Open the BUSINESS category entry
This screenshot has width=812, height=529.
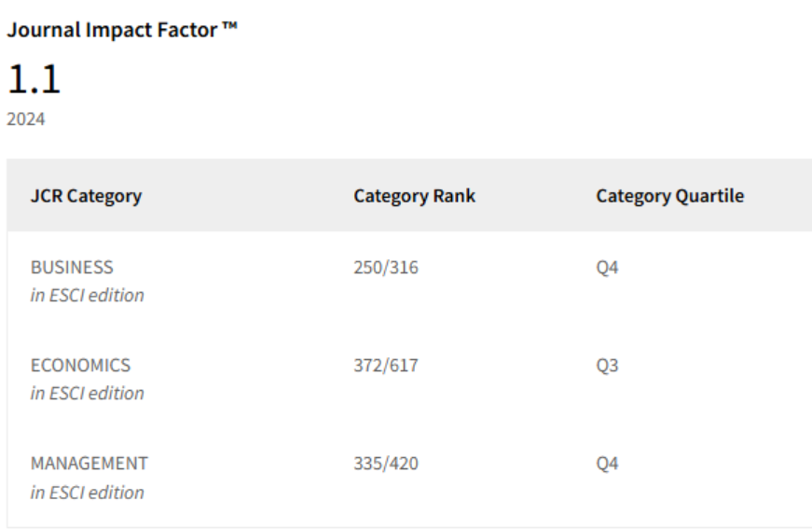[72, 268]
